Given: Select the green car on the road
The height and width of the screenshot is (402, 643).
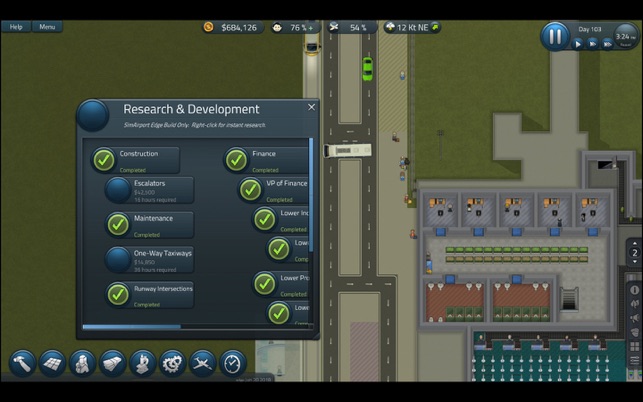Looking at the screenshot, I should point(367,69).
